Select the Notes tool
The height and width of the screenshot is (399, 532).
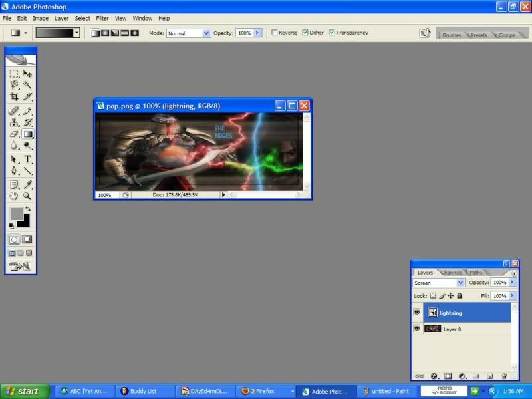(14, 185)
